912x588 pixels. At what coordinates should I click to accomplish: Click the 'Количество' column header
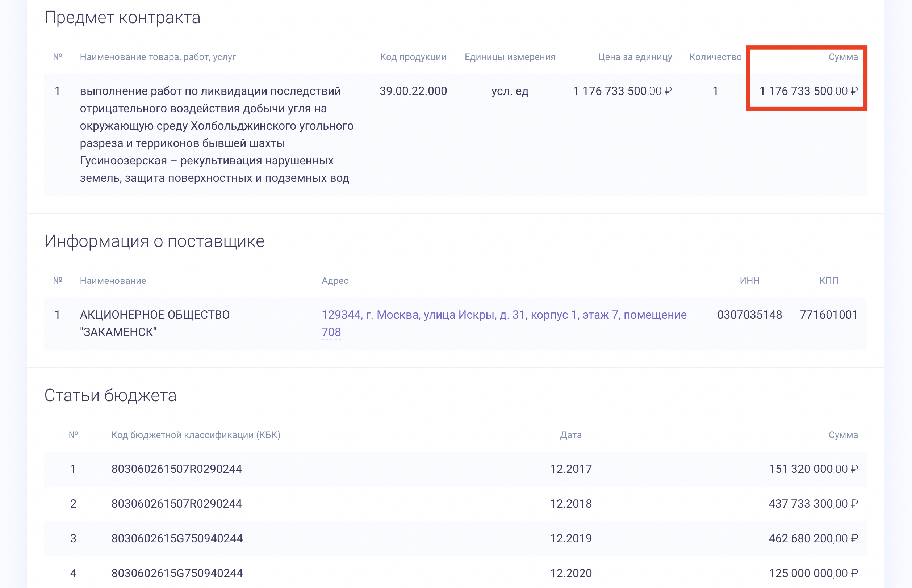715,57
